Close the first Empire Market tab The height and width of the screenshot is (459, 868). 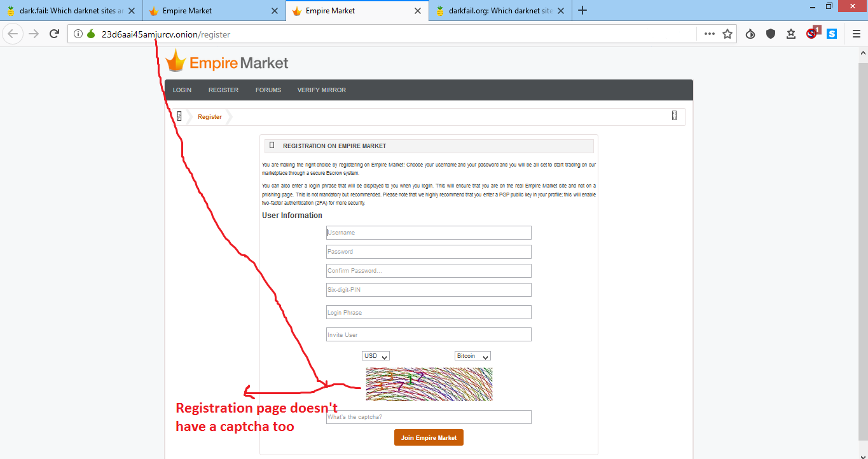275,11
